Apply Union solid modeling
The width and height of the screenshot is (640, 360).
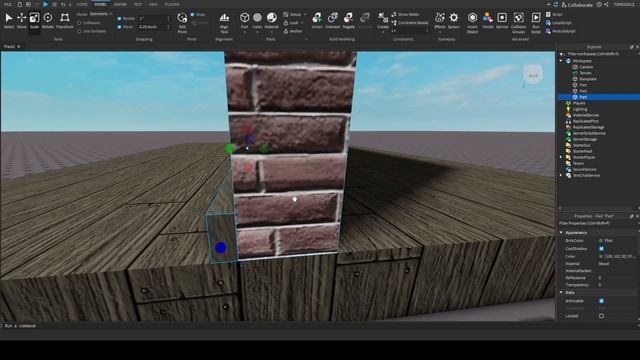pyautogui.click(x=317, y=20)
